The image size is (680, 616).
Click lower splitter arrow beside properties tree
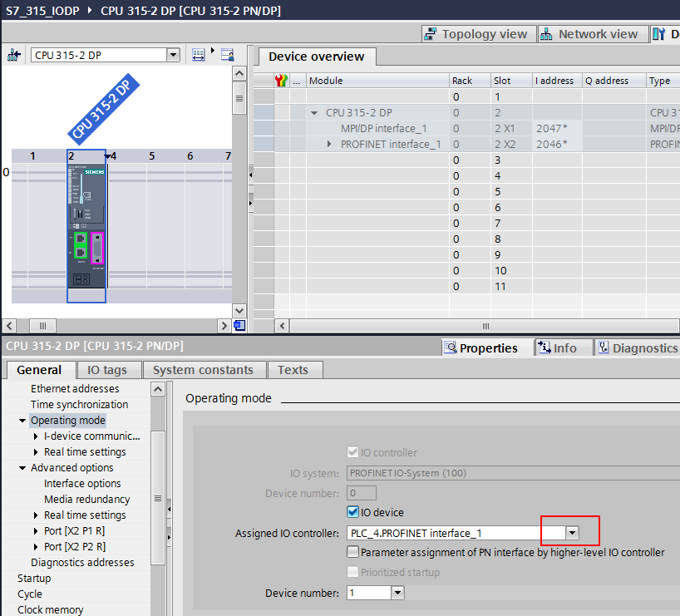pyautogui.click(x=169, y=538)
